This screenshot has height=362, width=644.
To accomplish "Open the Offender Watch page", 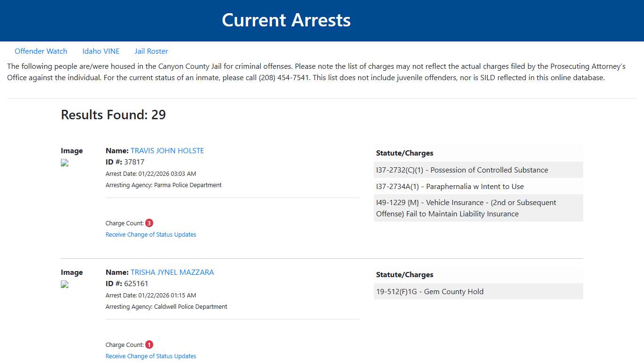I will pos(41,51).
